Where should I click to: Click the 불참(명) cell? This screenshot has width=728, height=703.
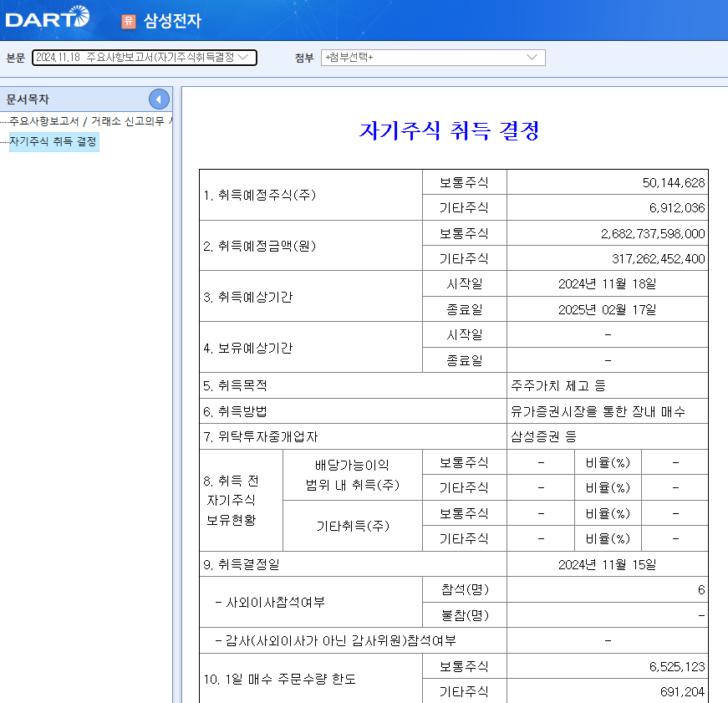[x=465, y=615]
